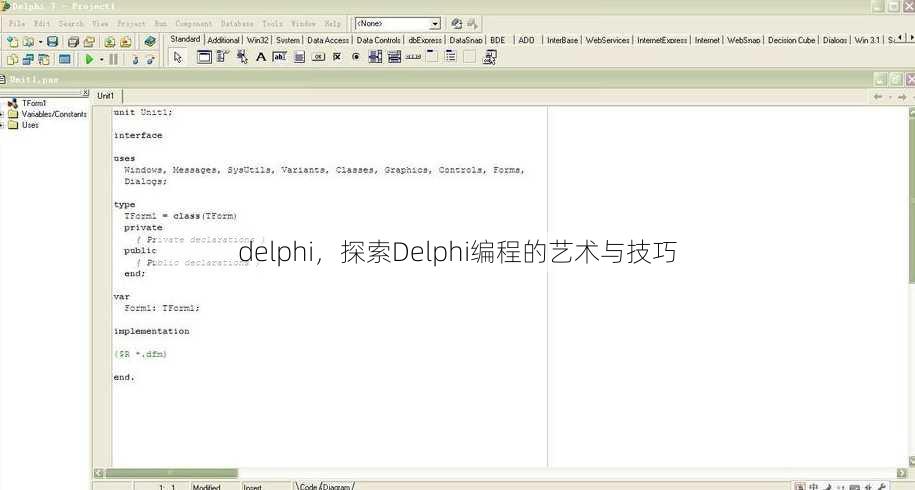Select the MainMenu component icon
The image size is (915, 490).
tap(222, 57)
